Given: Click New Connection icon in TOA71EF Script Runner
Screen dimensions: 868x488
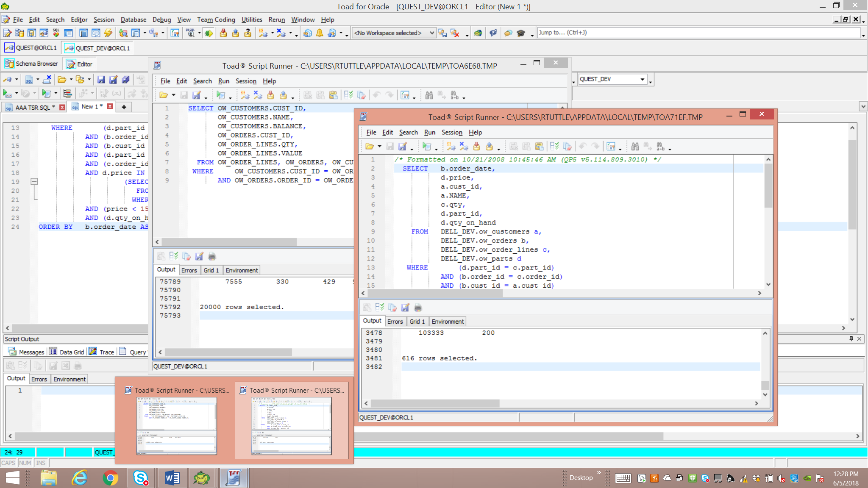Looking at the screenshot, I should (451, 147).
